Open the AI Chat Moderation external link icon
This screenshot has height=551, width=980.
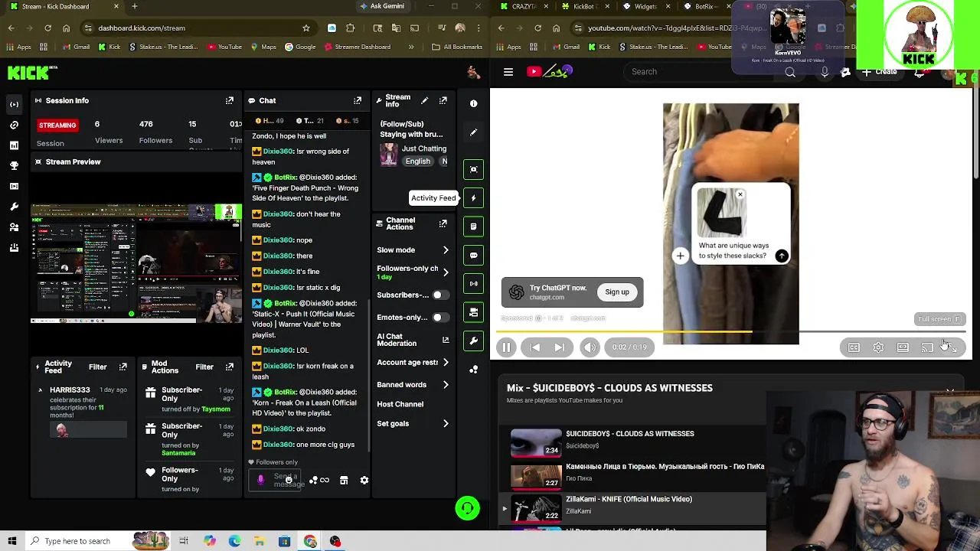pos(446,340)
